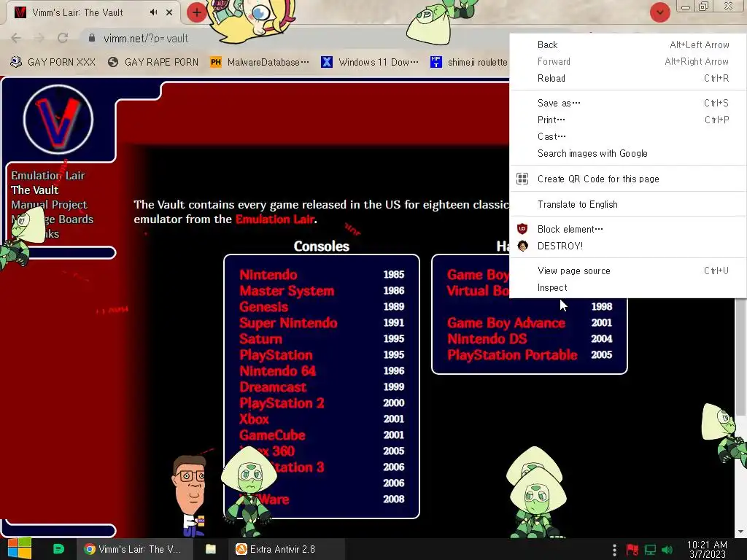Image resolution: width=747 pixels, height=560 pixels.
Task: Click the Hank Hill shimeji character
Action: pyautogui.click(x=190, y=495)
